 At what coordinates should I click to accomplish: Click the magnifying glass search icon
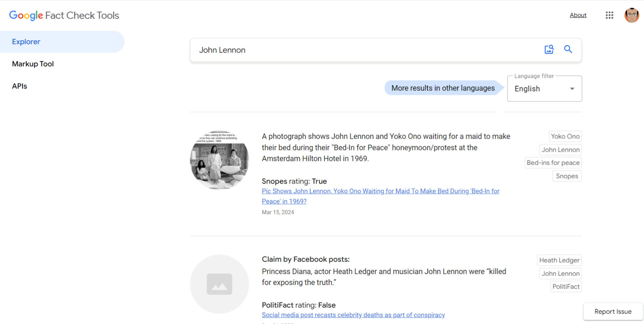[568, 49]
